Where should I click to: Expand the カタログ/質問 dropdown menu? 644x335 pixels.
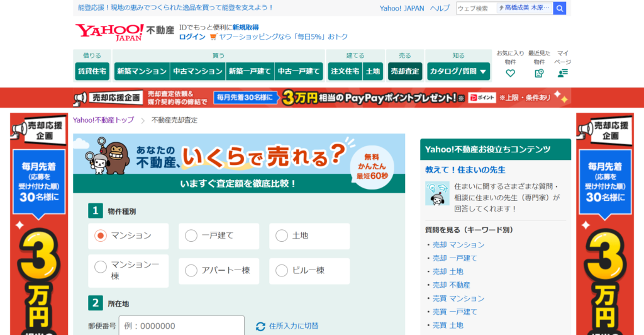(x=458, y=71)
